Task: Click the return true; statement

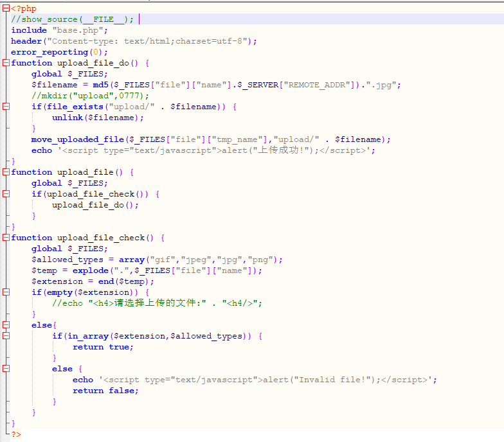Action: (x=103, y=347)
